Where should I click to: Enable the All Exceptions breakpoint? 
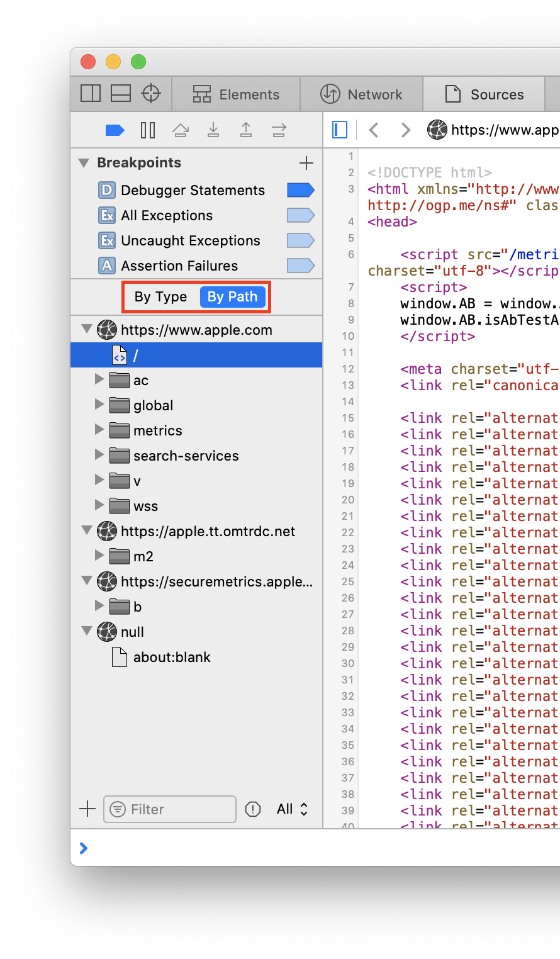[x=300, y=215]
